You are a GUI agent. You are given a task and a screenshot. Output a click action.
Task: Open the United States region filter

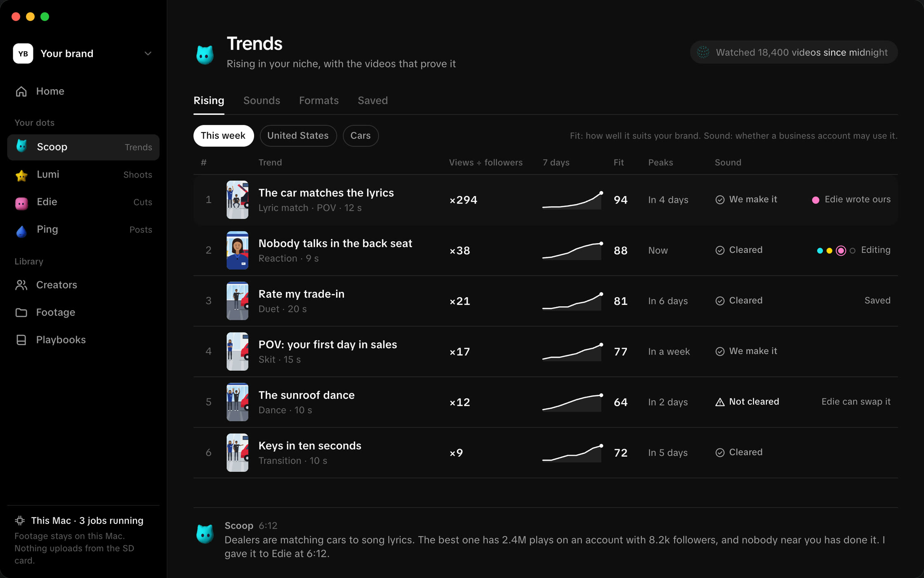[x=298, y=135]
